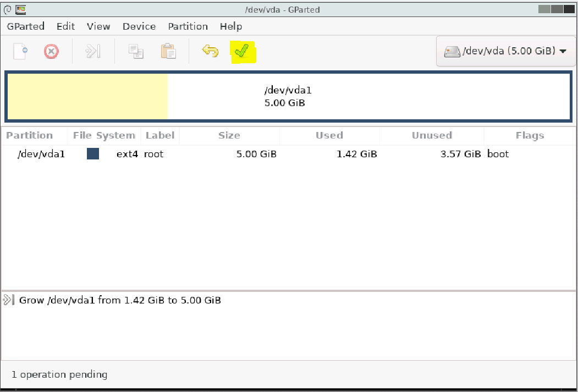578x392 pixels.
Task: Click the Label column header
Action: click(160, 136)
